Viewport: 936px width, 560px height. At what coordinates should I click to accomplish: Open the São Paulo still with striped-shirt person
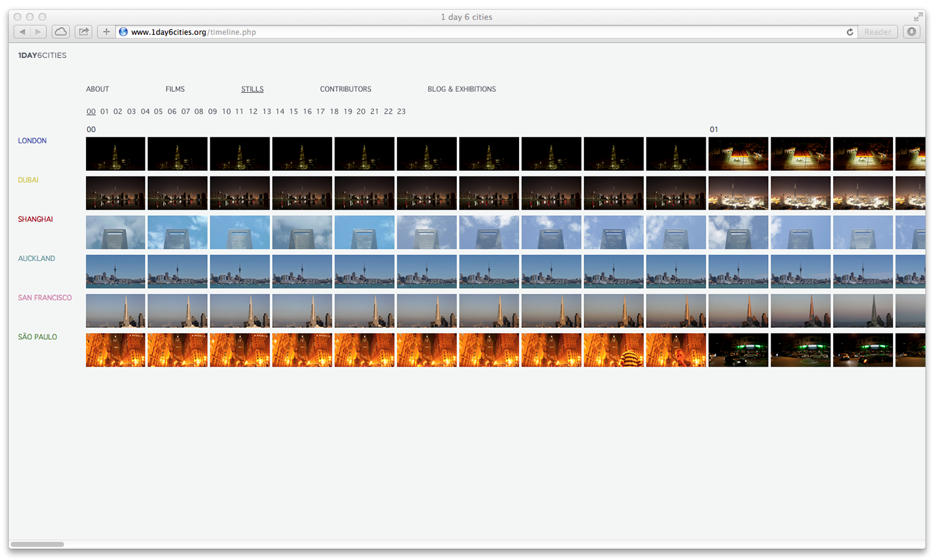pos(613,350)
